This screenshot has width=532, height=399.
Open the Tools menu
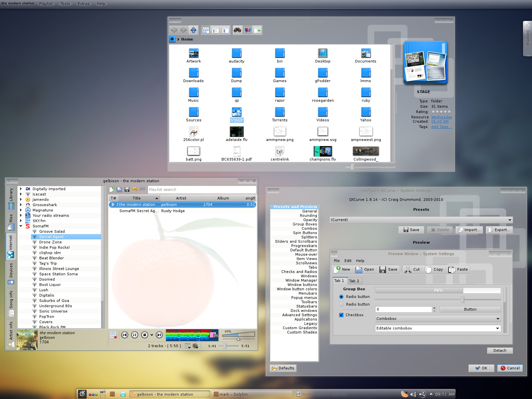point(65,4)
